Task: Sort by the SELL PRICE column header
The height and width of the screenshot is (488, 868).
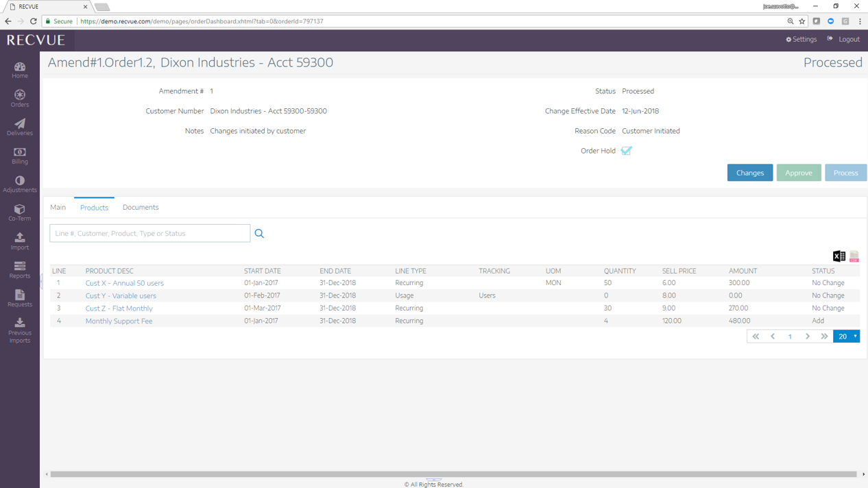Action: click(x=679, y=271)
